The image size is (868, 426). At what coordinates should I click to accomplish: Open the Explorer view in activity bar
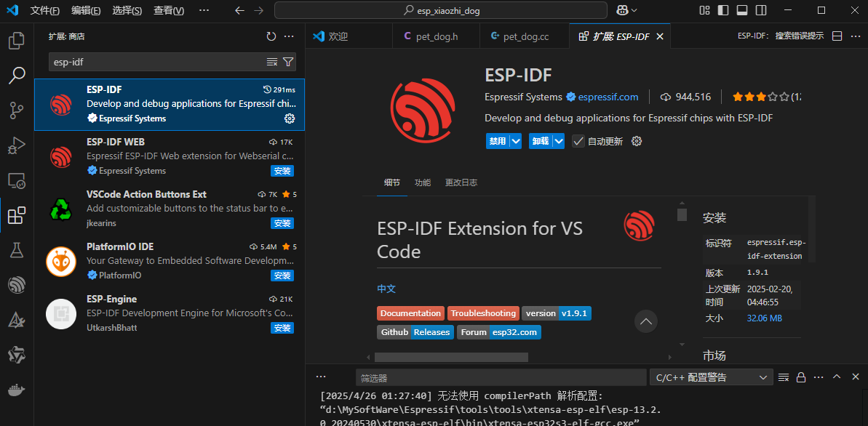[x=17, y=41]
